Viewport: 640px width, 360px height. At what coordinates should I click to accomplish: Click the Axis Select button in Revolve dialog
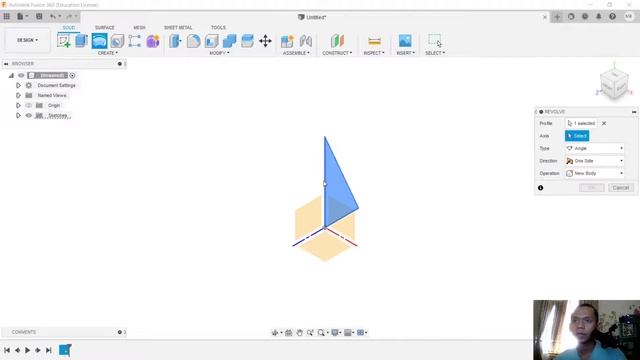[577, 136]
